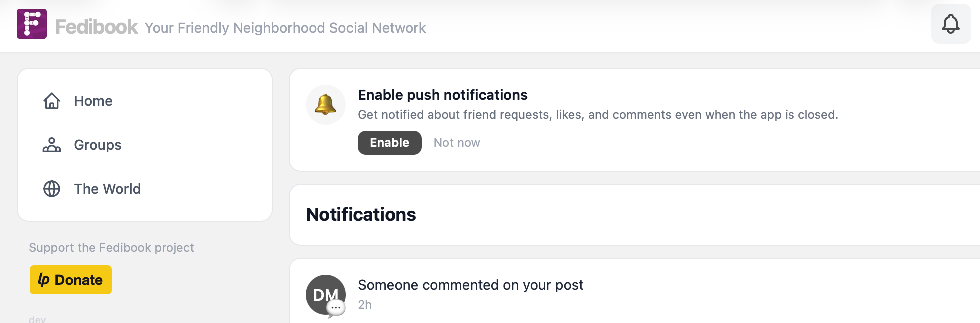Click the yellow Donate button label
The image size is (980, 323).
(79, 280)
